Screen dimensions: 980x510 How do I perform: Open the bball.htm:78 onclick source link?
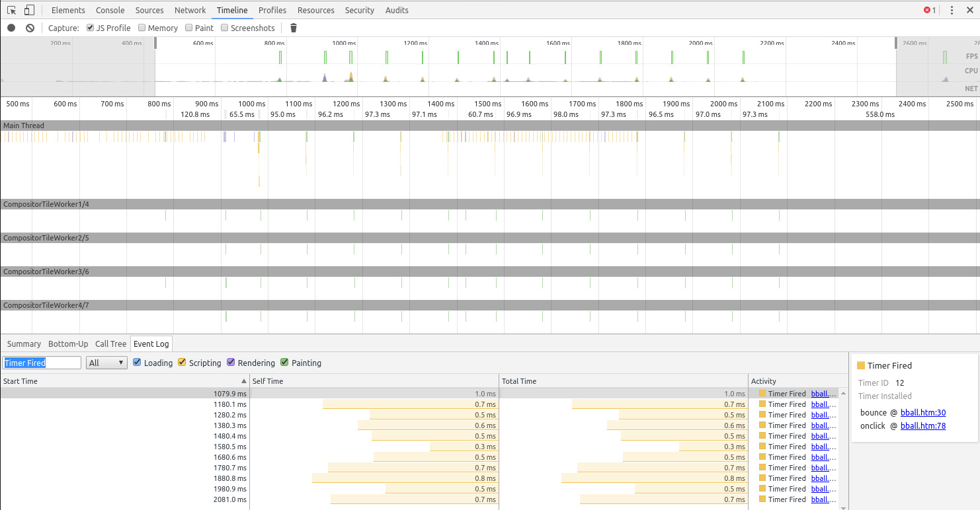923,425
